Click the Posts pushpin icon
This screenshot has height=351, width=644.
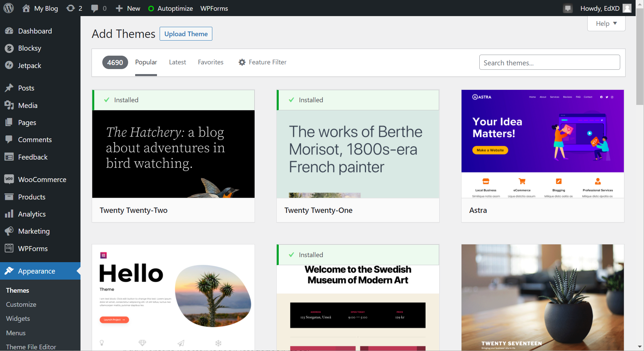[x=9, y=88]
